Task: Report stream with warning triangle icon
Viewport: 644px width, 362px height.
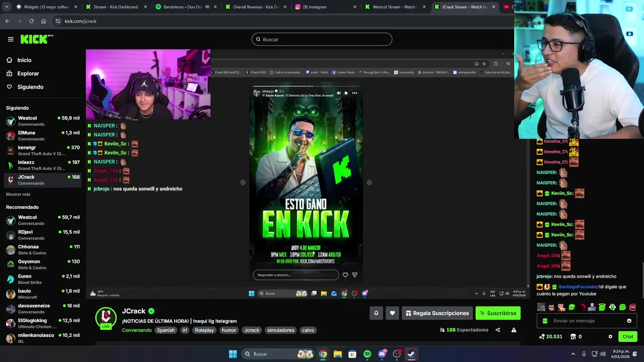Action: pyautogui.click(x=514, y=330)
